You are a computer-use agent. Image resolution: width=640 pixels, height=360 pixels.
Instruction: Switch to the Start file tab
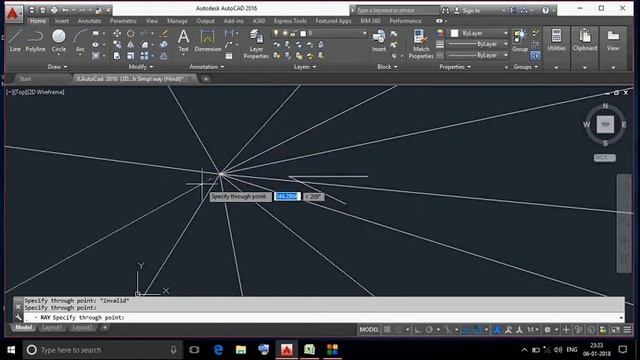[25, 79]
